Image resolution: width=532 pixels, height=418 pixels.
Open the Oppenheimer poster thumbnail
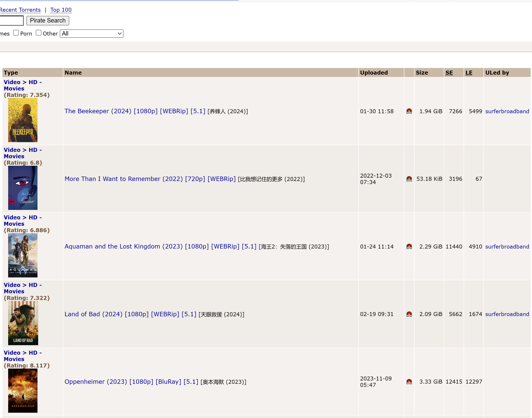23,390
